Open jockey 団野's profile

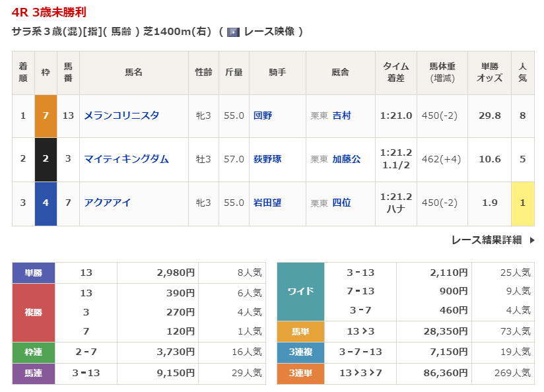(263, 115)
